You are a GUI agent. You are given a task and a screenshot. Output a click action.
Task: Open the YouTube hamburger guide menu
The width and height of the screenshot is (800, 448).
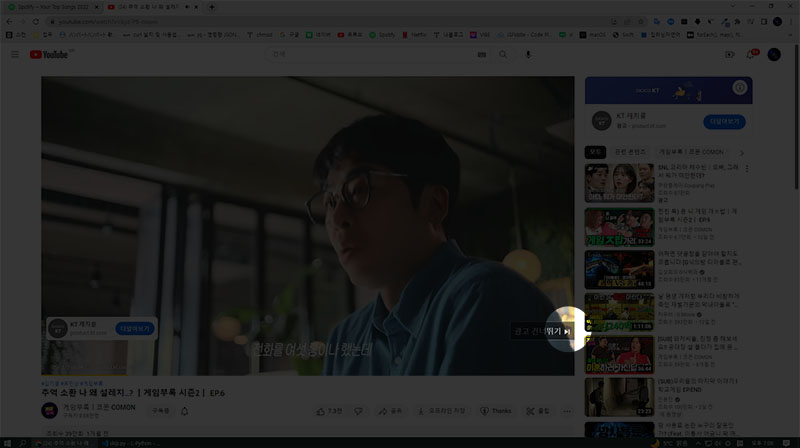[15, 54]
